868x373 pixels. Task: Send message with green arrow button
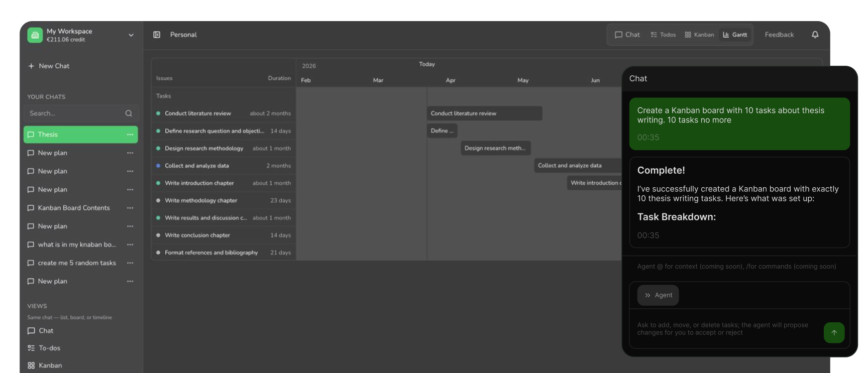tap(834, 332)
